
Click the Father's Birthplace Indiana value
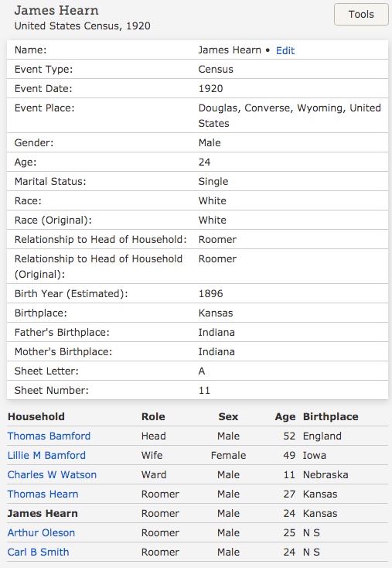[216, 332]
